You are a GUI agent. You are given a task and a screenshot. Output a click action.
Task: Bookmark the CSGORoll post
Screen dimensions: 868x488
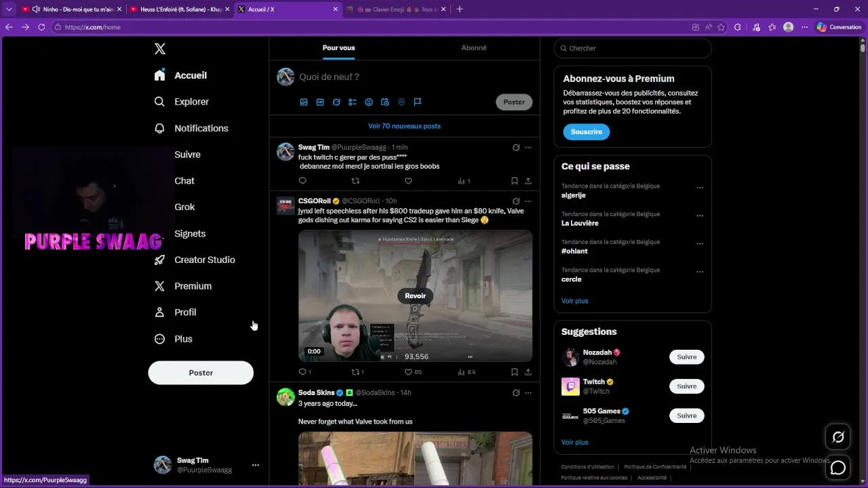(515, 372)
